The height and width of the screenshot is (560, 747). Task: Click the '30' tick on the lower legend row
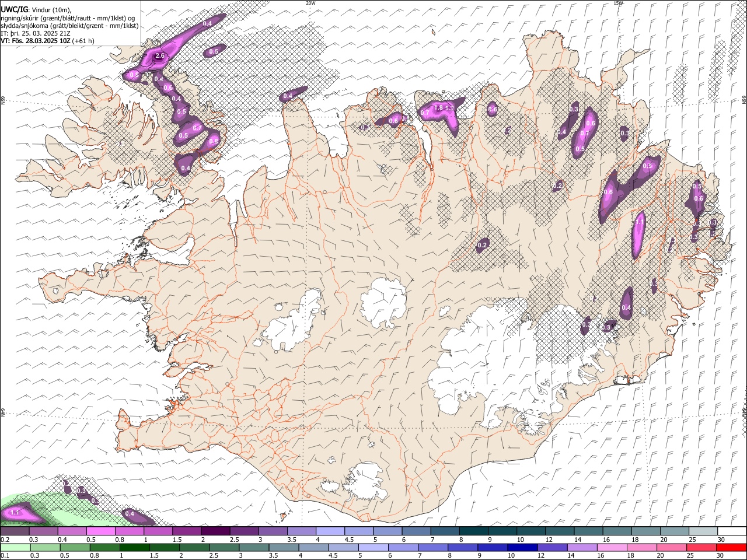click(721, 555)
